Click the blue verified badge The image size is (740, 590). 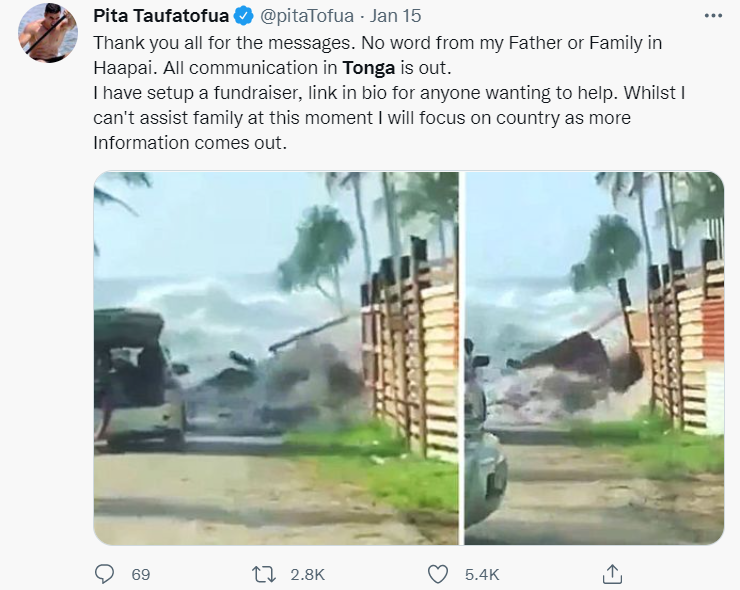pos(244,16)
